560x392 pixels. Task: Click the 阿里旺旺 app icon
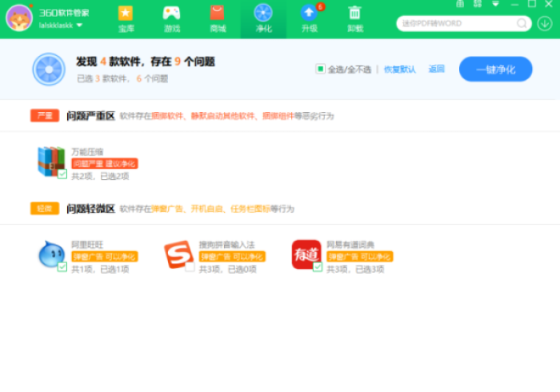click(52, 254)
